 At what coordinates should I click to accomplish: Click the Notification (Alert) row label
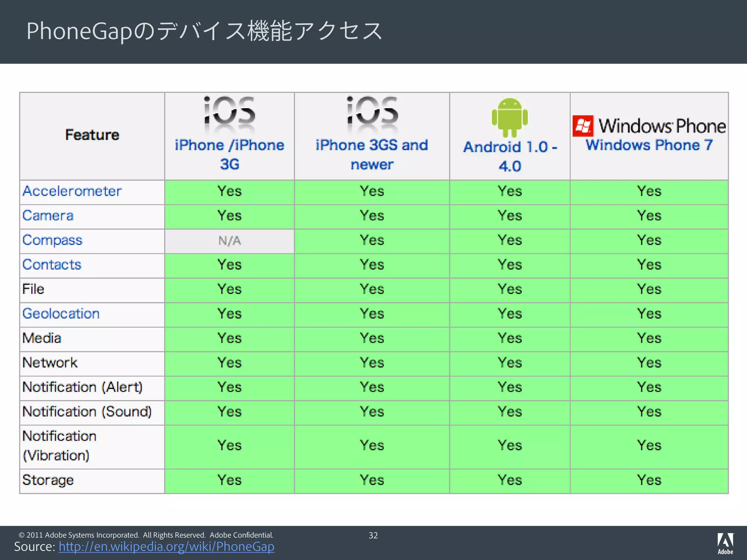point(82,387)
